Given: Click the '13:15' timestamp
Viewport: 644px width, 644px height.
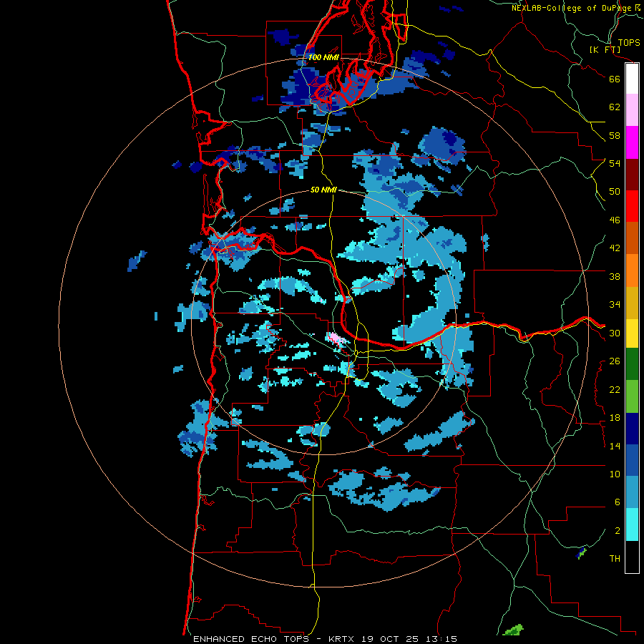Looking at the screenshot, I should click(x=443, y=639).
